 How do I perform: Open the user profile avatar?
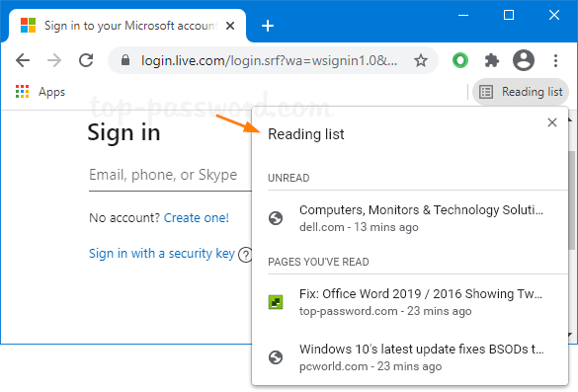pyautogui.click(x=524, y=60)
